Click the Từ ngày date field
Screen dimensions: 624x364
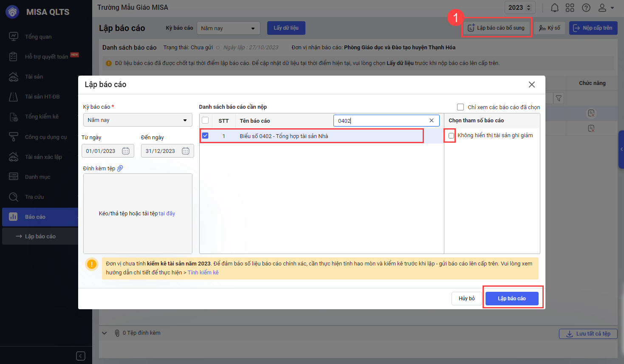pyautogui.click(x=108, y=151)
